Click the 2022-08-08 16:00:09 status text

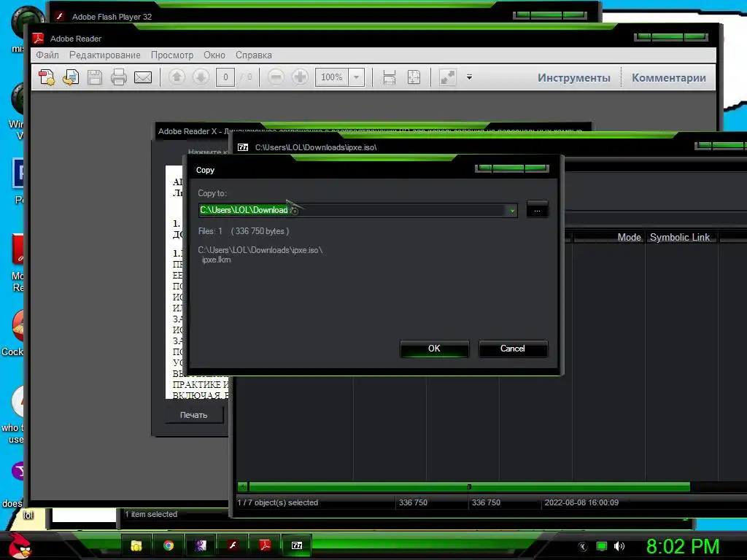tap(581, 502)
